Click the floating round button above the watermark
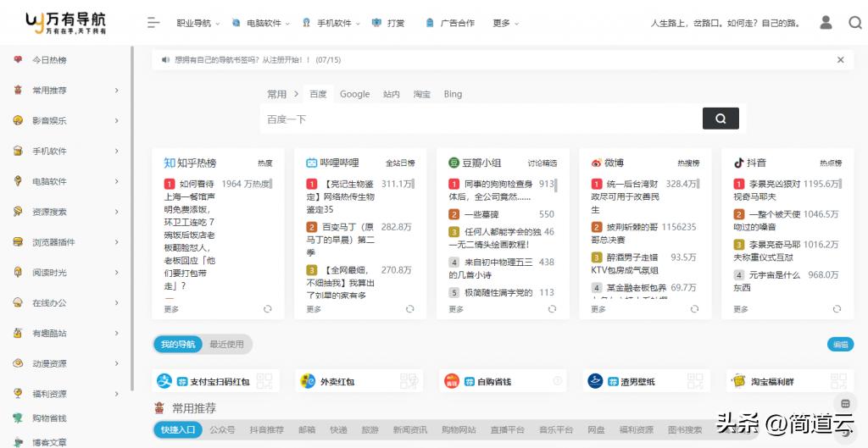The height and width of the screenshot is (448, 868). point(845,403)
